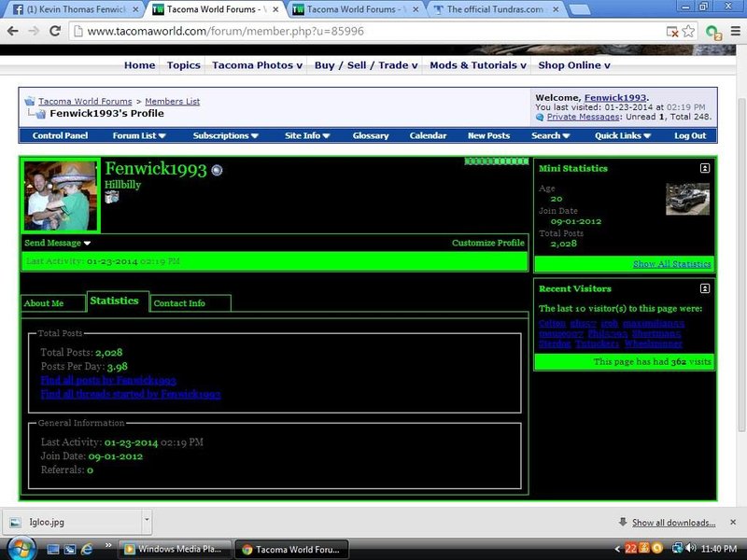Show All Statistics link
The width and height of the screenshot is (747, 560).
pos(671,264)
